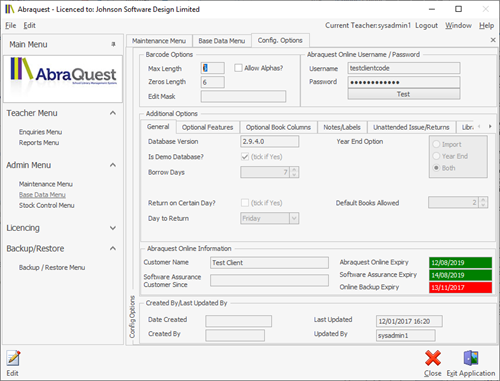Image resolution: width=500 pixels, height=381 pixels.
Task: Expand the Licencing section
Action: (x=113, y=228)
